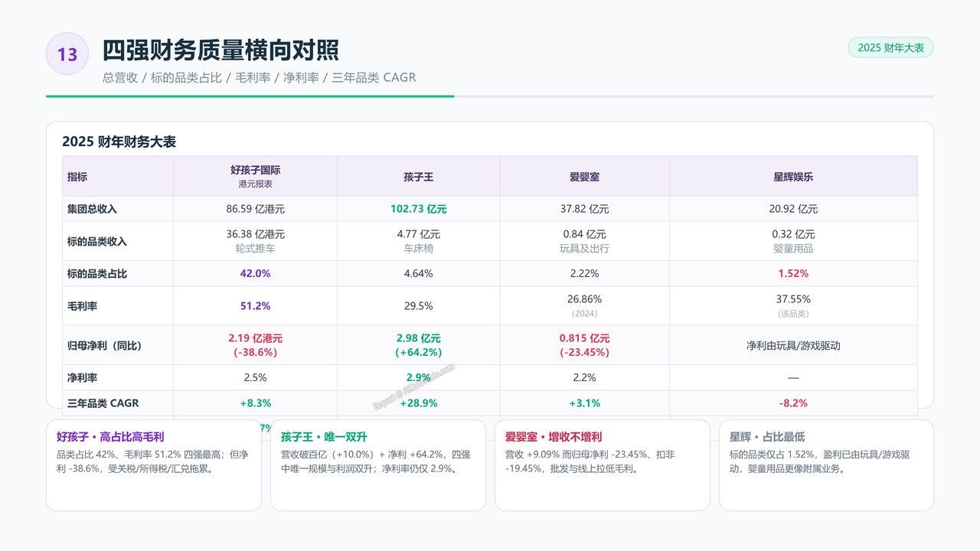Image resolution: width=980 pixels, height=551 pixels.
Task: Click the 0.84 亿元 玩具及出行 cell
Action: (585, 241)
